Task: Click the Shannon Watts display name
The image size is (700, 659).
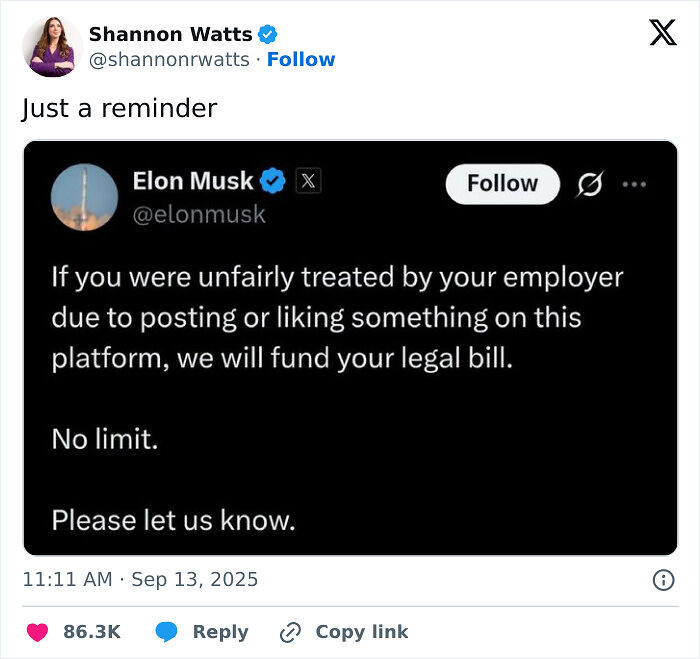Action: tap(170, 34)
